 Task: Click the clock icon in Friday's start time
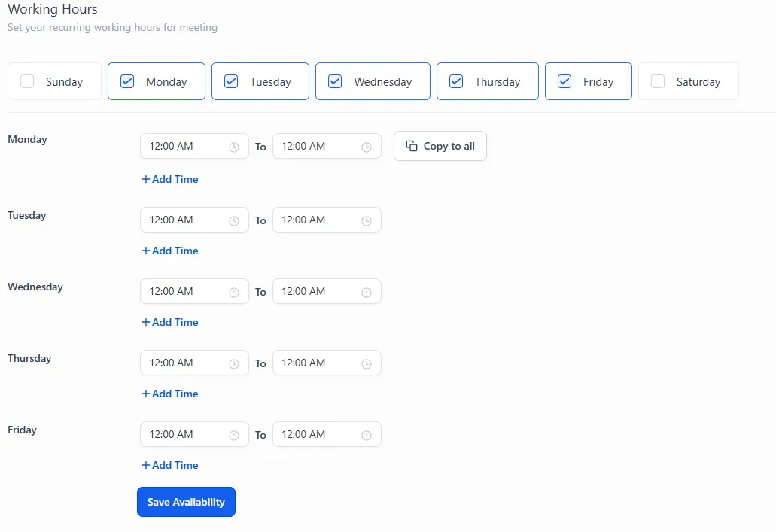coord(234,435)
